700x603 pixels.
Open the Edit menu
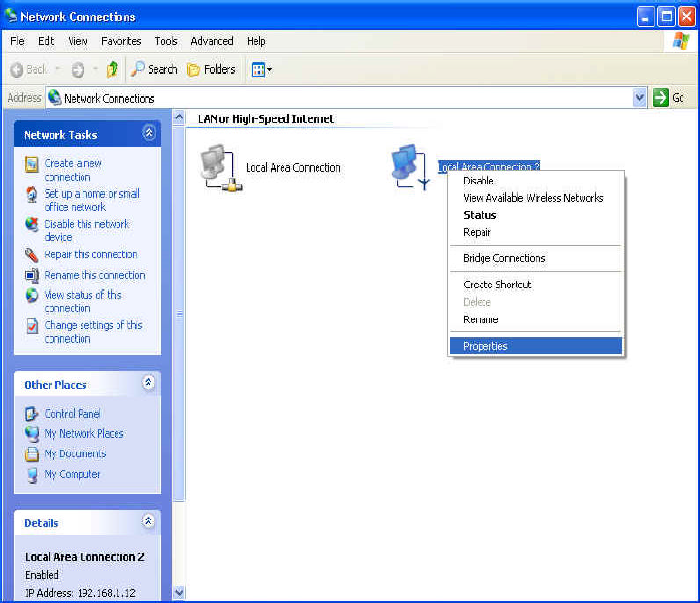pyautogui.click(x=46, y=41)
